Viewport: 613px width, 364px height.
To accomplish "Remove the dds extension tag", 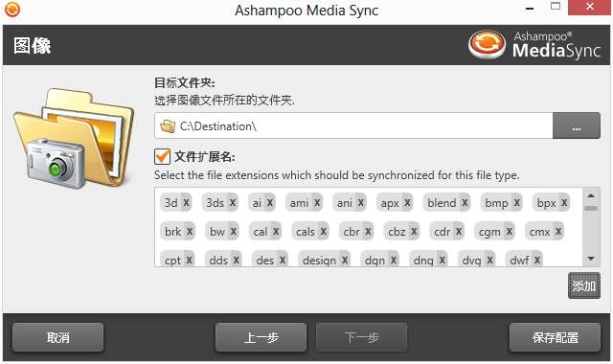I will point(237,260).
